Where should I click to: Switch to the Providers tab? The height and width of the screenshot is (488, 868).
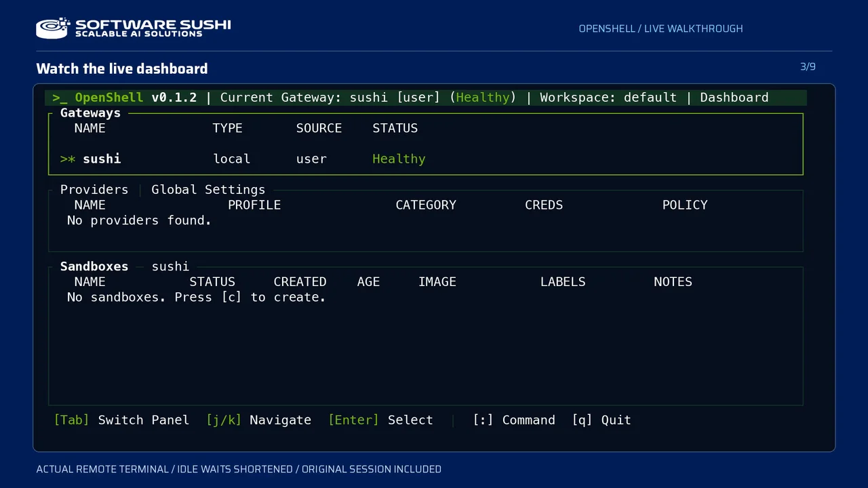click(94, 190)
